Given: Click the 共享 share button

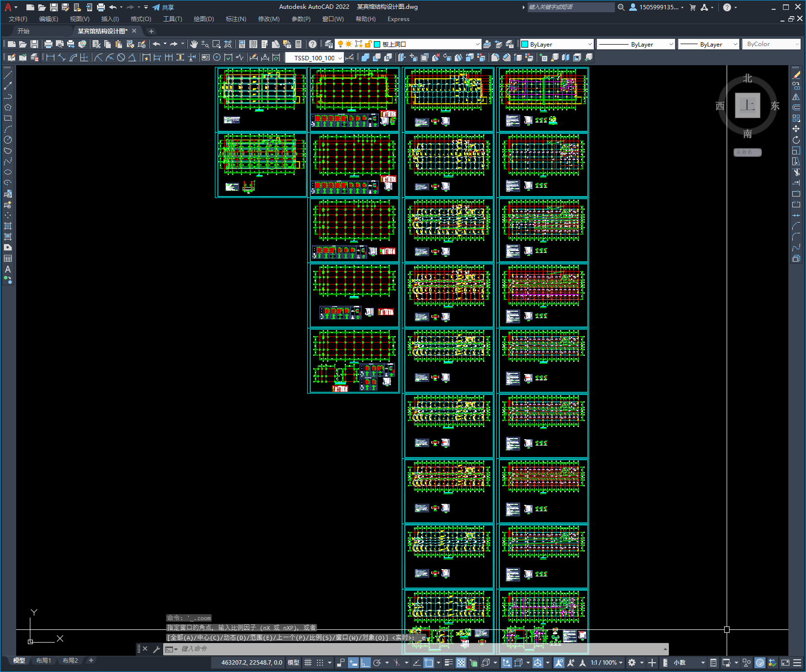Looking at the screenshot, I should (163, 7).
